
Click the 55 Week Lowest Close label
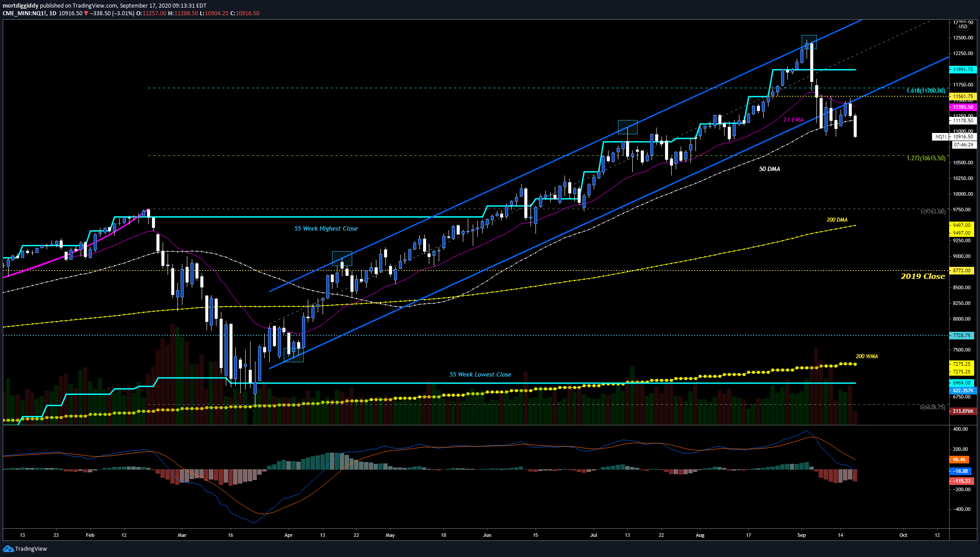tap(480, 374)
